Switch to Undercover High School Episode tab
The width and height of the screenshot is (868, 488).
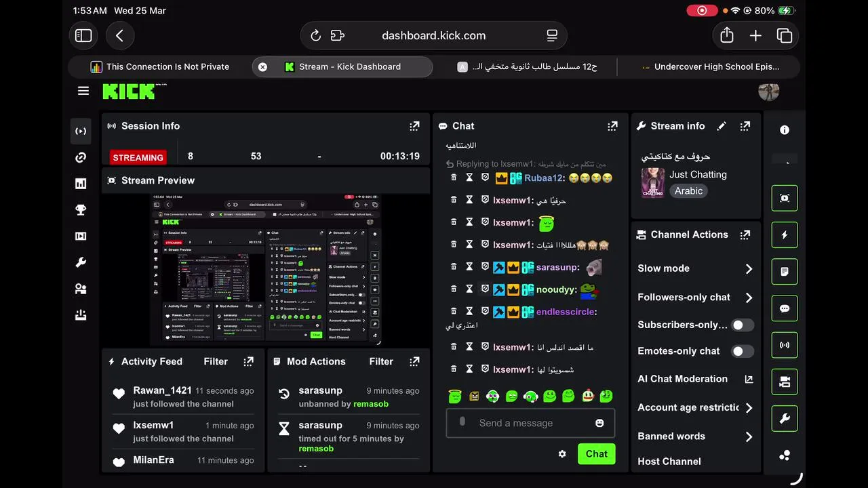coord(710,66)
